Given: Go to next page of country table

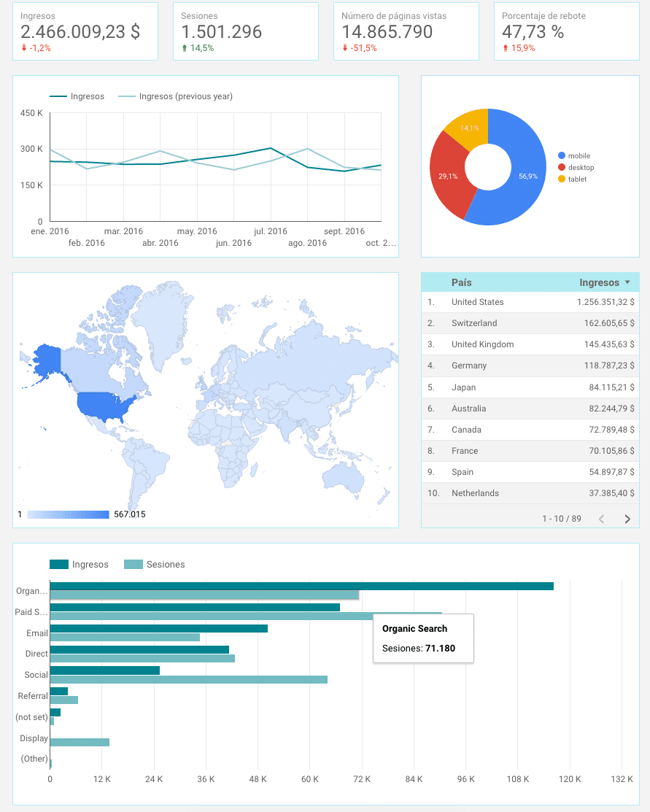Looking at the screenshot, I should (x=627, y=519).
